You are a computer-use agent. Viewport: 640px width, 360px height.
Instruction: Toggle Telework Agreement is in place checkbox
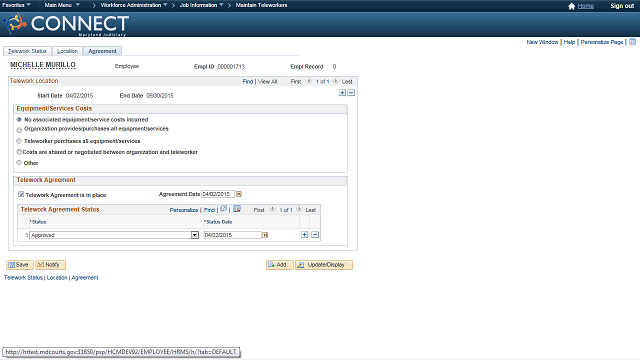[x=21, y=194]
